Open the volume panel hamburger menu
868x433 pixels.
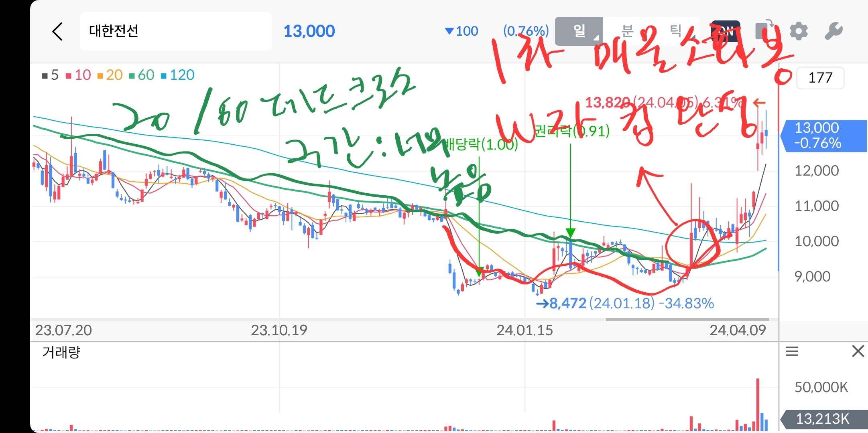coord(791,352)
